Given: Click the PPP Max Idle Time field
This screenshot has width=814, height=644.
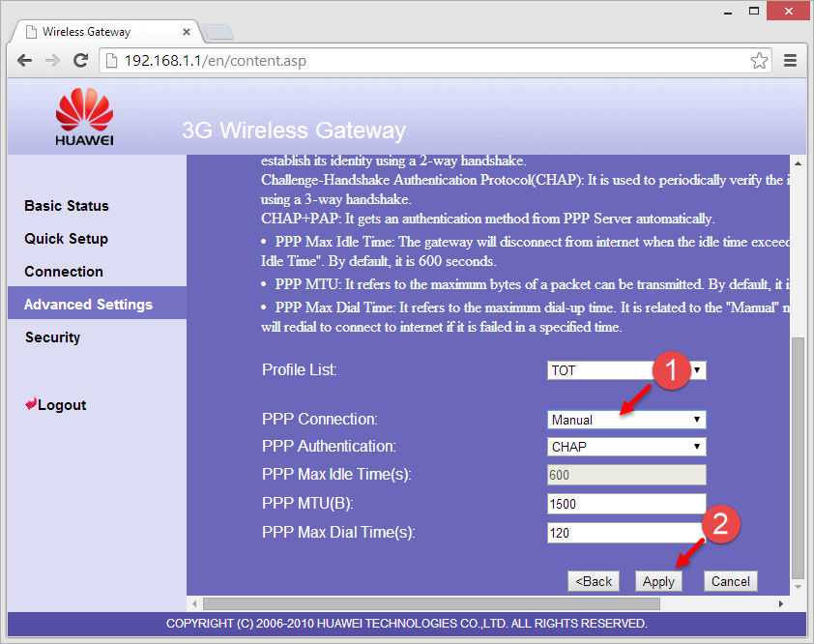Looking at the screenshot, I should tap(626, 475).
